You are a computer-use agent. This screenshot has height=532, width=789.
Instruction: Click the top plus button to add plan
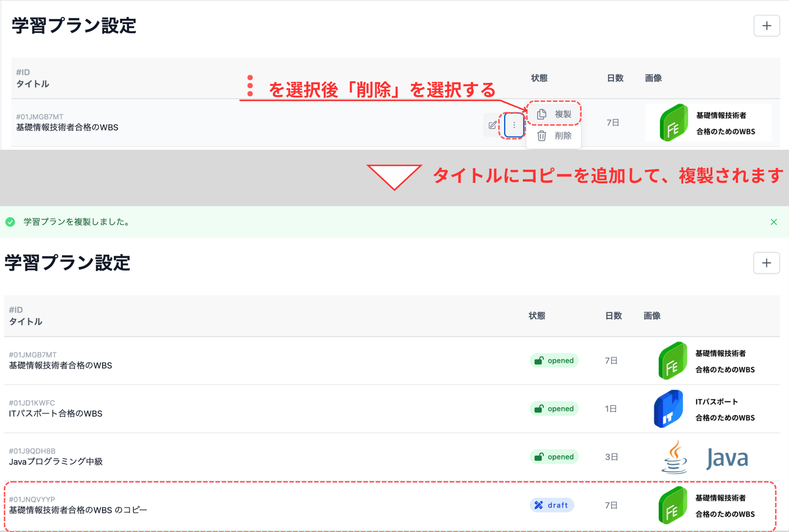tap(766, 26)
